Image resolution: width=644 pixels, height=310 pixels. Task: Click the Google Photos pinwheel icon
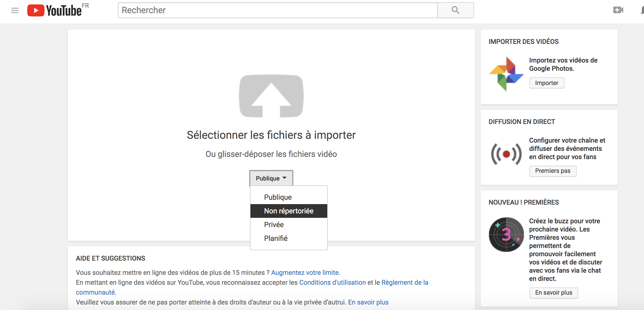coord(506,74)
